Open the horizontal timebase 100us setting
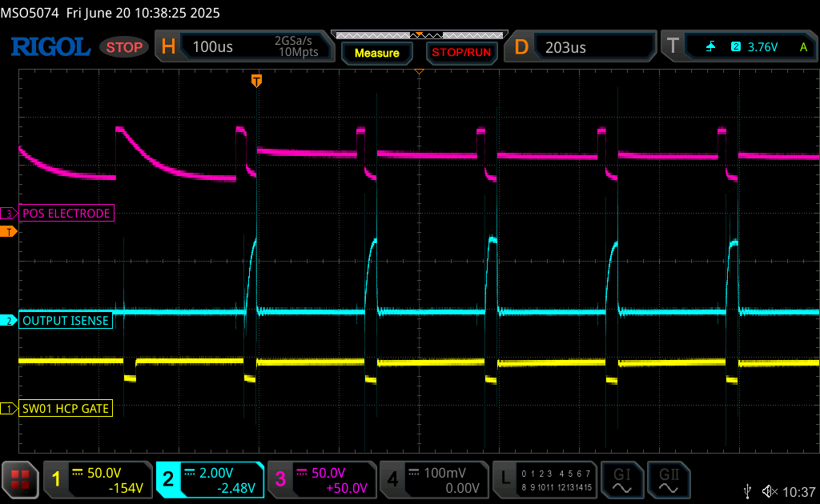Image resolution: width=820 pixels, height=504 pixels. coord(212,47)
